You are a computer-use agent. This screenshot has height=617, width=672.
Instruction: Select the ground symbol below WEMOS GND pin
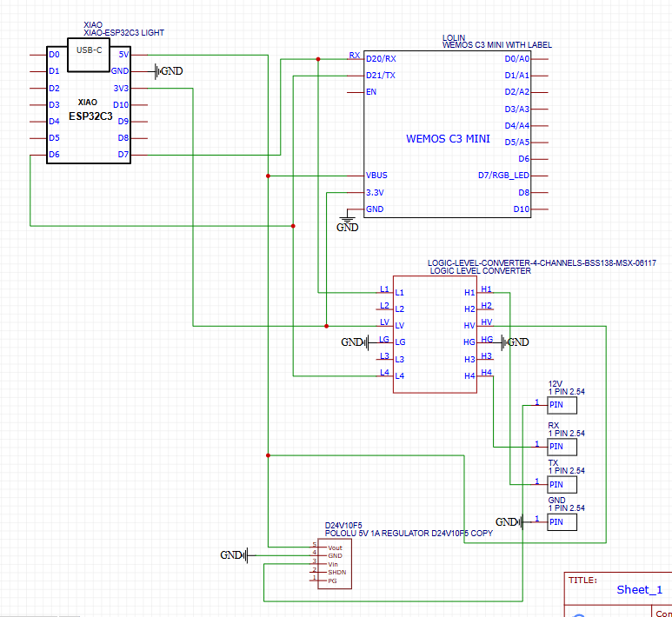[347, 226]
